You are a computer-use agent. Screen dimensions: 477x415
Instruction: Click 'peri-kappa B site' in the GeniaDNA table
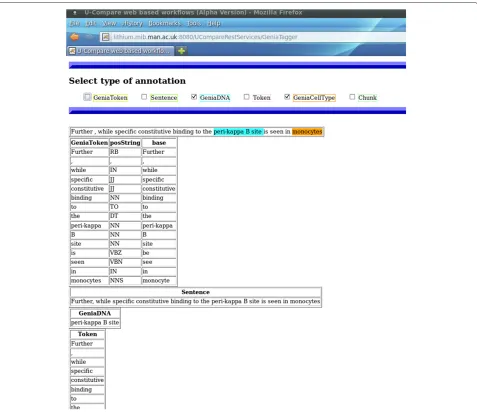95,323
